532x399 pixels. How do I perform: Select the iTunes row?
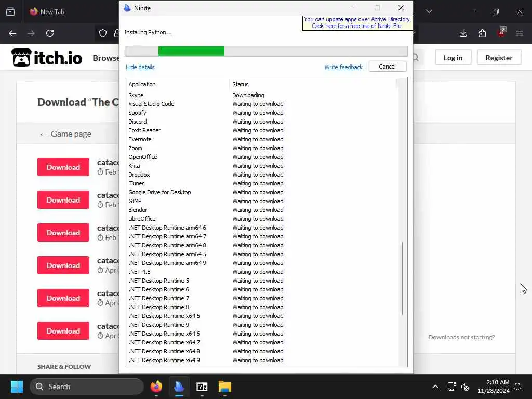point(262,183)
